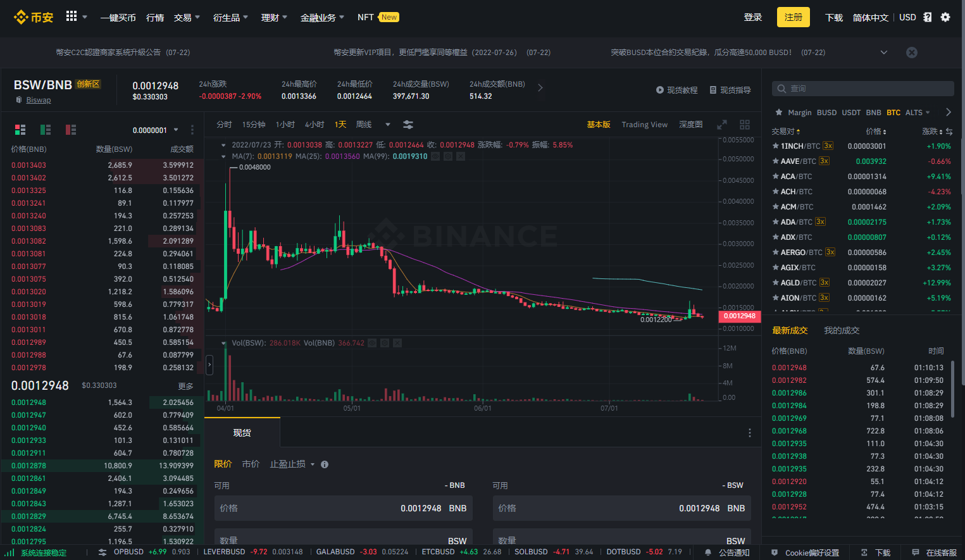The width and height of the screenshot is (965, 560).
Task: Open the 现货指导 spot guide link
Action: click(x=730, y=90)
